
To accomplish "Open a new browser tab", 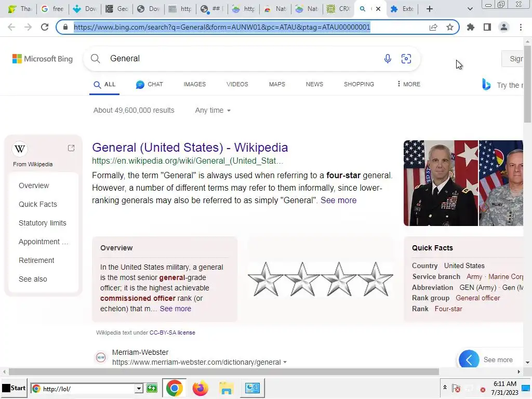I will coord(430,9).
